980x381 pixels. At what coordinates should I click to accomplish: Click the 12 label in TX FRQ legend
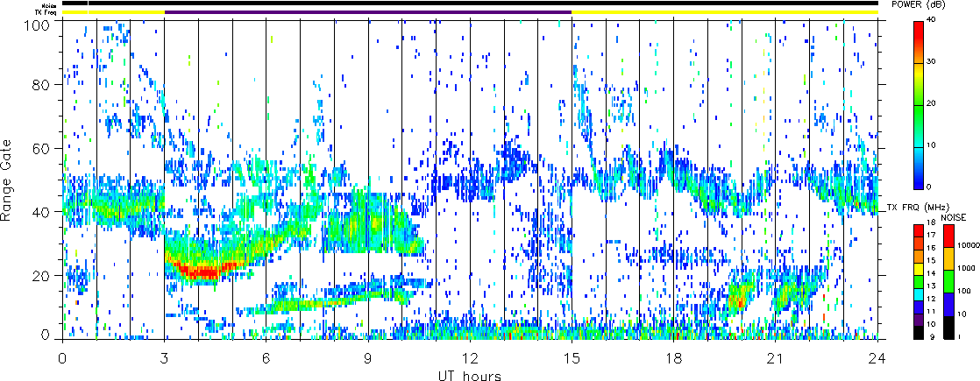pos(931,299)
